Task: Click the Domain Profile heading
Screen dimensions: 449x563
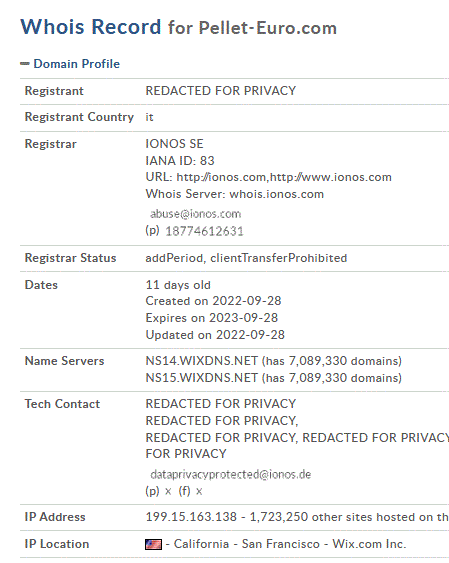Action: [x=76, y=64]
